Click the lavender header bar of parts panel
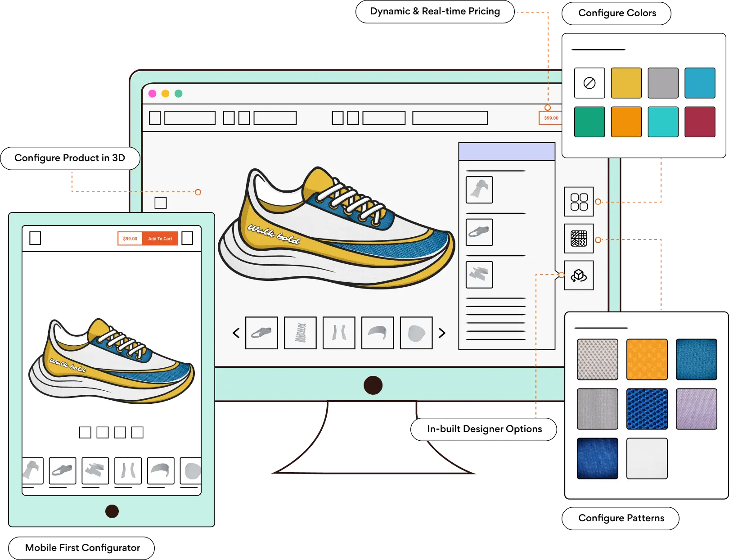 point(507,152)
